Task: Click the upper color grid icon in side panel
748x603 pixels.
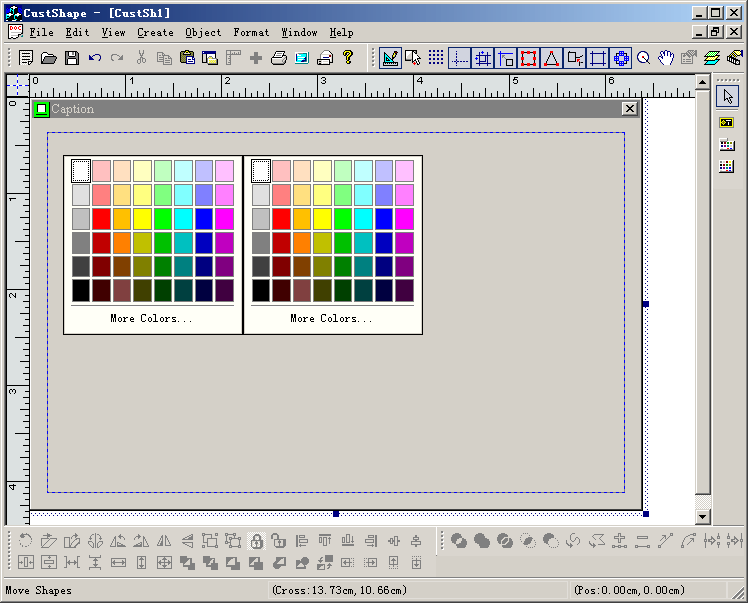Action: coord(727,145)
